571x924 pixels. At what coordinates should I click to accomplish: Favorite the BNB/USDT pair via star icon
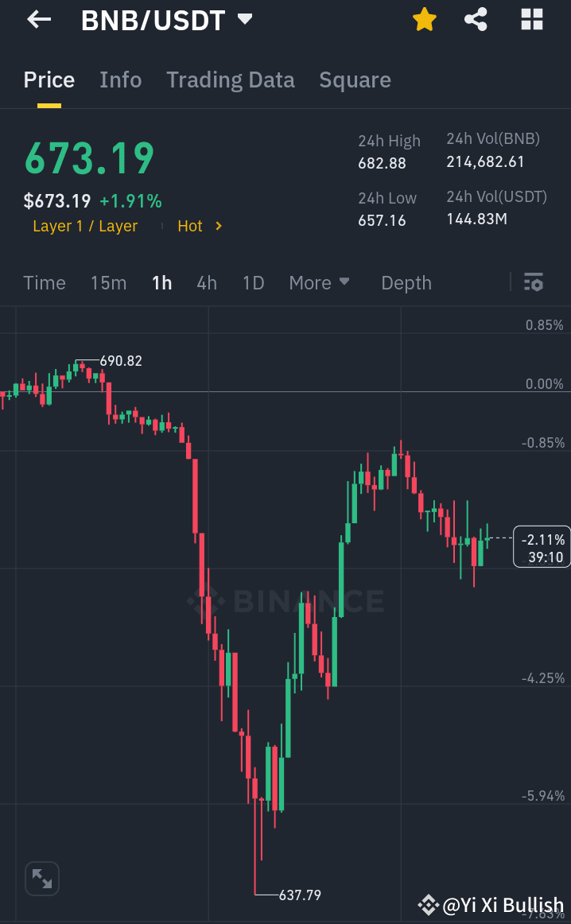pos(424,20)
